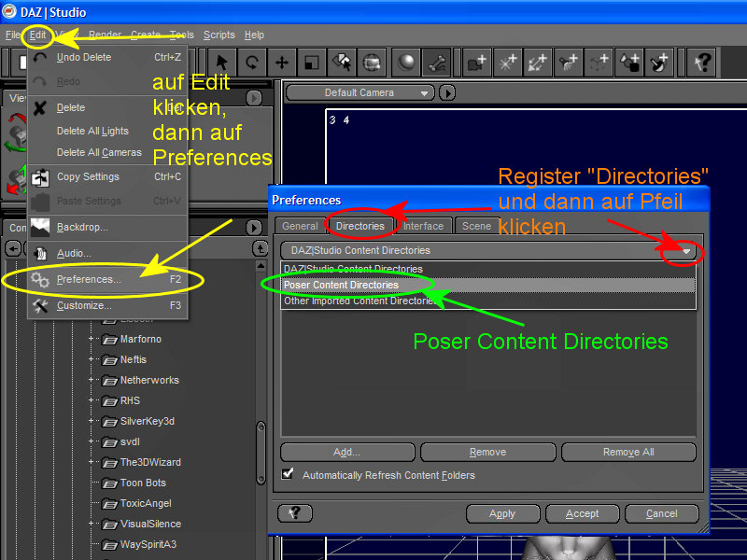
Task: Select Poser Content Directories list option
Action: [488, 285]
